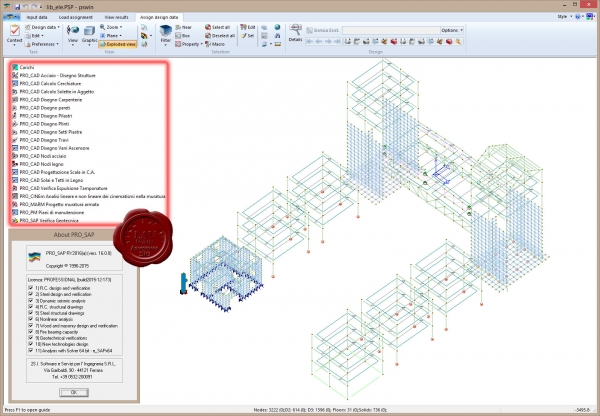600x416 pixels.
Task: Click 'Press F1 to open guide' status text
Action: tap(27, 410)
